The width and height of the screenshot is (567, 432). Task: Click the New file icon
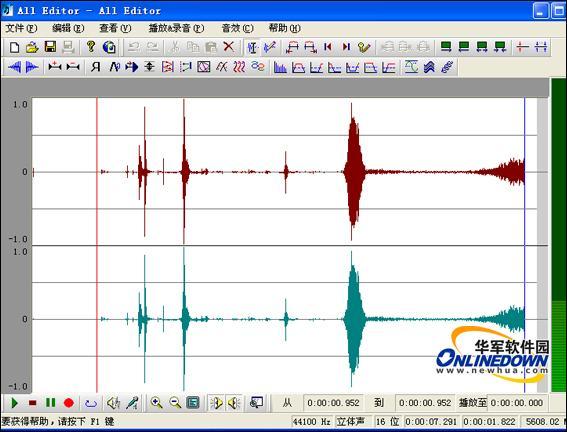(14, 47)
